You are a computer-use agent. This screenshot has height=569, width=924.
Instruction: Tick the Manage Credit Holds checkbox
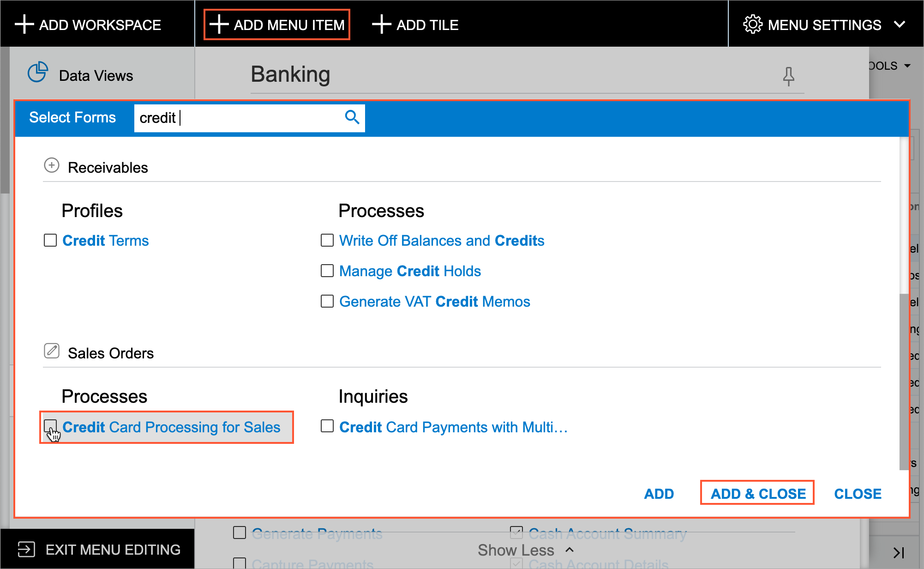click(x=327, y=271)
